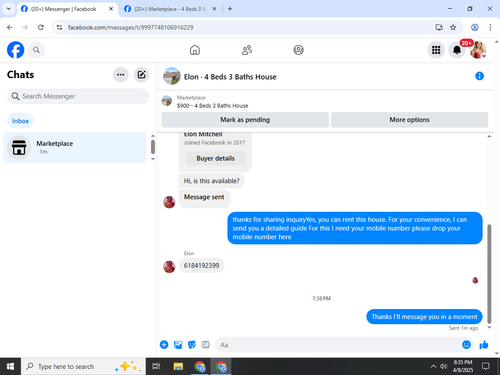Open the Facebook menu grid icon
The height and width of the screenshot is (375, 500).
436,50
